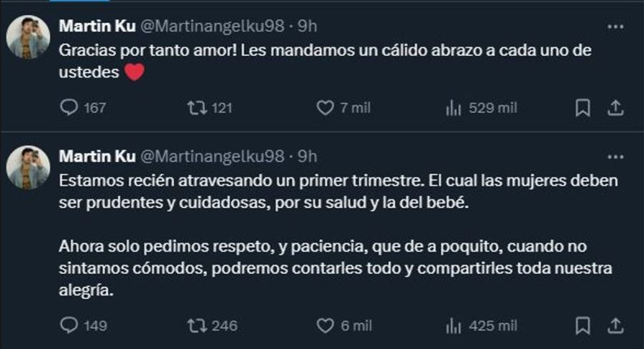View analytics showing 425 mil views
Viewport: 644px width, 349px height.
point(453,325)
